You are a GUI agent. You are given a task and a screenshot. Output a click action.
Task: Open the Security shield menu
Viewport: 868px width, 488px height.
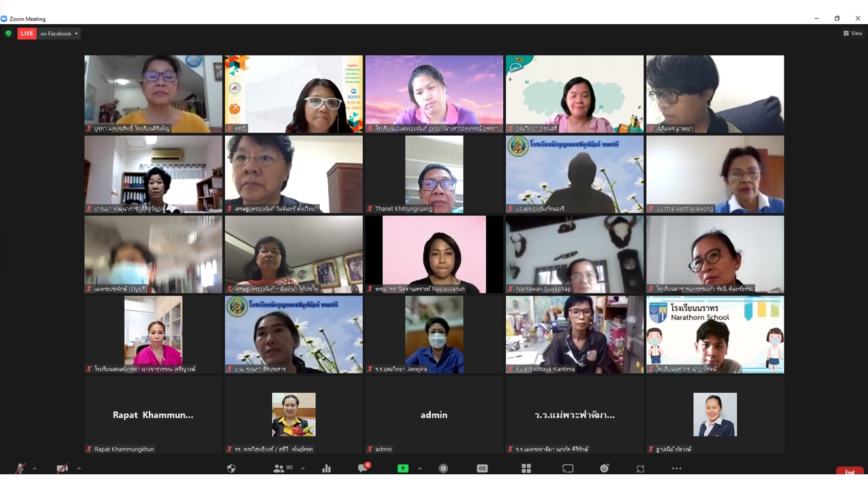(231, 468)
